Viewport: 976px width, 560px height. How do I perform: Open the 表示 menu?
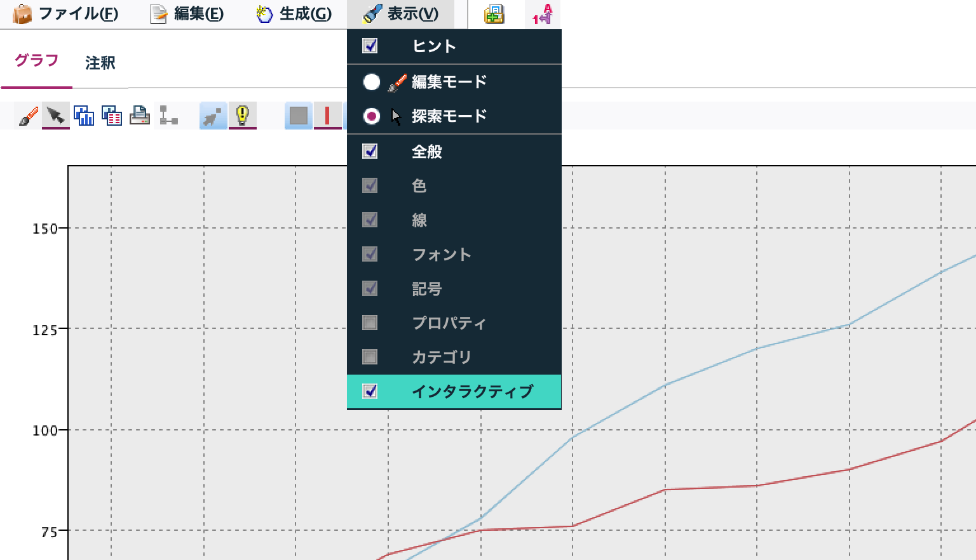[402, 13]
